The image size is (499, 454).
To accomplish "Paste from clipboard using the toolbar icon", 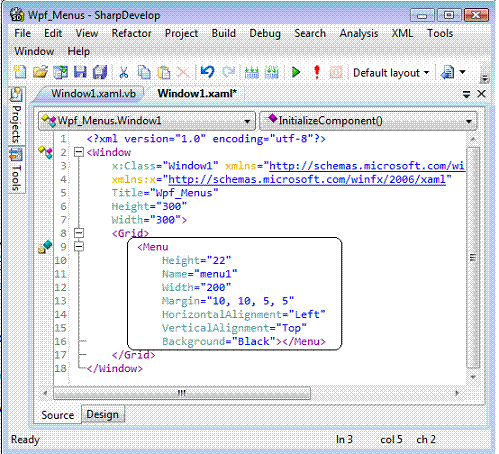I will pyautogui.click(x=164, y=72).
